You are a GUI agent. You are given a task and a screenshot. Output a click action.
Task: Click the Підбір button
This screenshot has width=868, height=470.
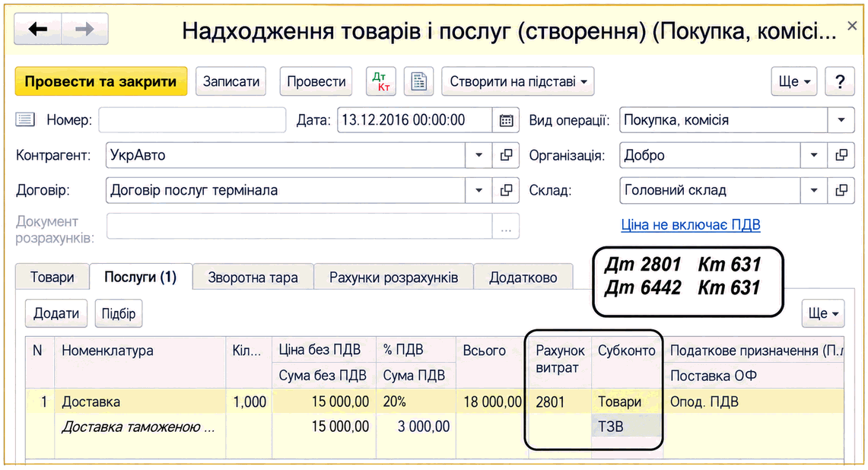click(x=119, y=313)
